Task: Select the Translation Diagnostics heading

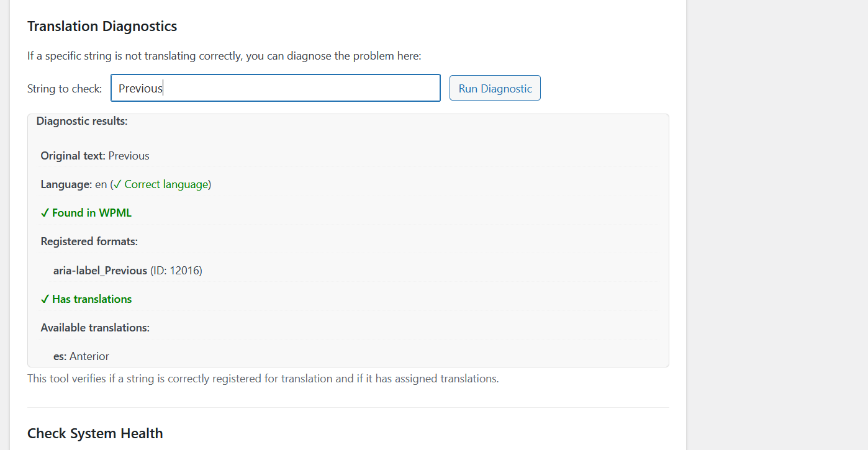Action: coord(102,26)
